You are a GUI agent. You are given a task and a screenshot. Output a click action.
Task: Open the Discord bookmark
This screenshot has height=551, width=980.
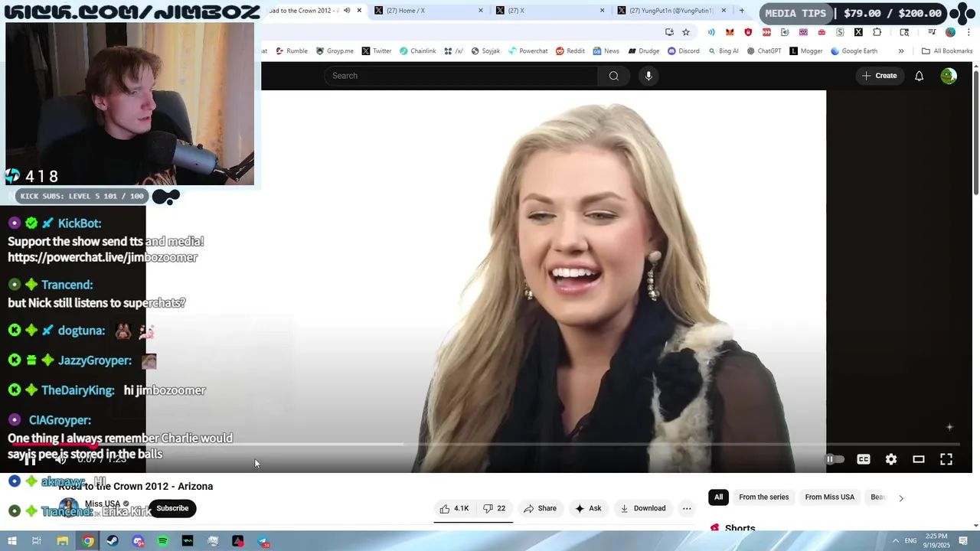tap(683, 51)
